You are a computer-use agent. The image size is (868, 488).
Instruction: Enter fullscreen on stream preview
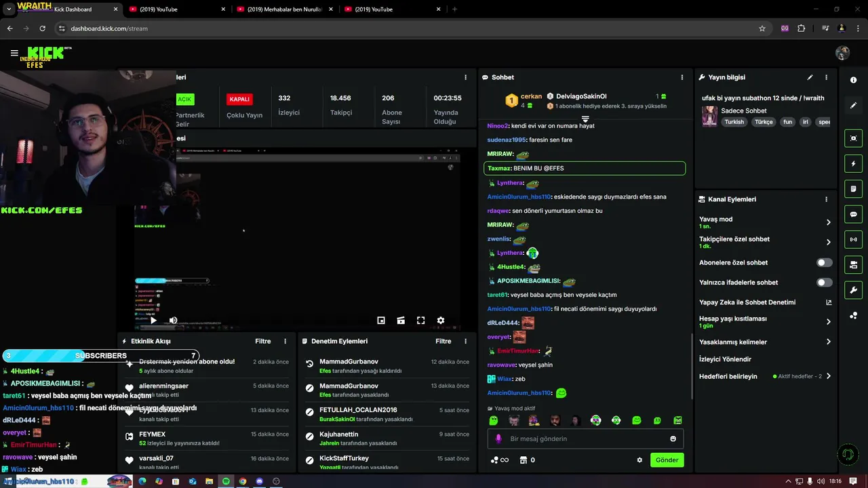(x=420, y=321)
